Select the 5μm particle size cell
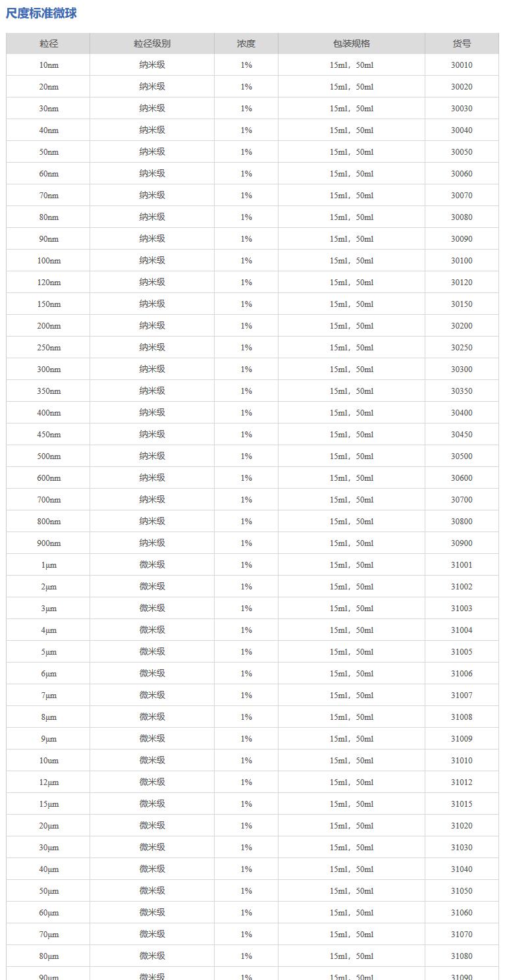Screen dimensions: 505x980 click(x=49, y=652)
